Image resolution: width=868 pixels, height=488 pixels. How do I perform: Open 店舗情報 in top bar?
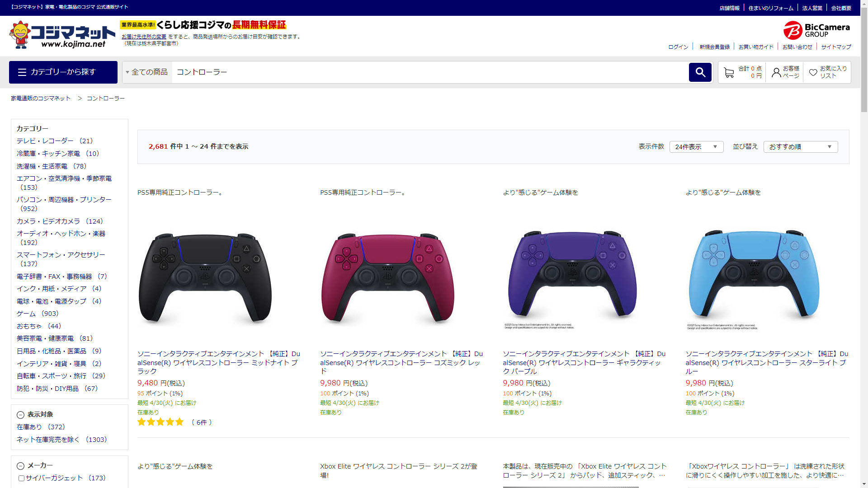coord(729,8)
